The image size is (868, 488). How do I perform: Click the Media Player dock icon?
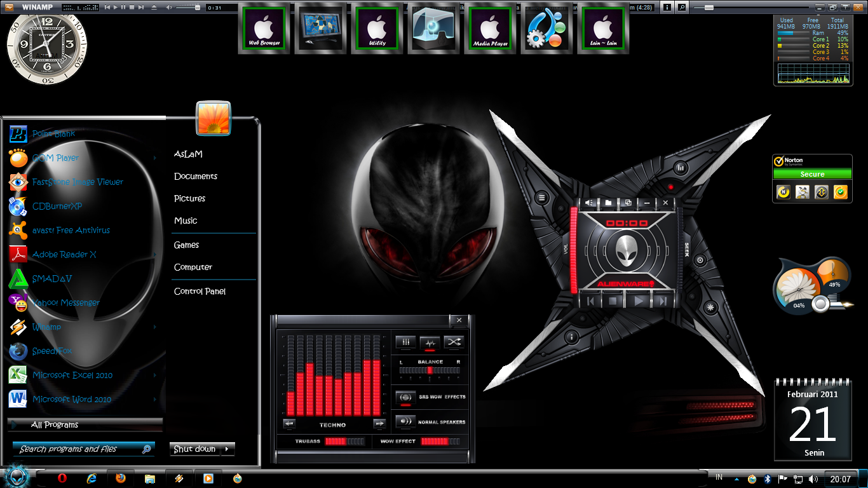pos(491,29)
